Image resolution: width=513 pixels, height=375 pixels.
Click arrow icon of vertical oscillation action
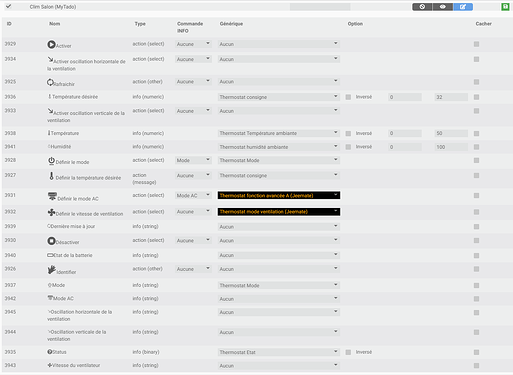click(50, 111)
